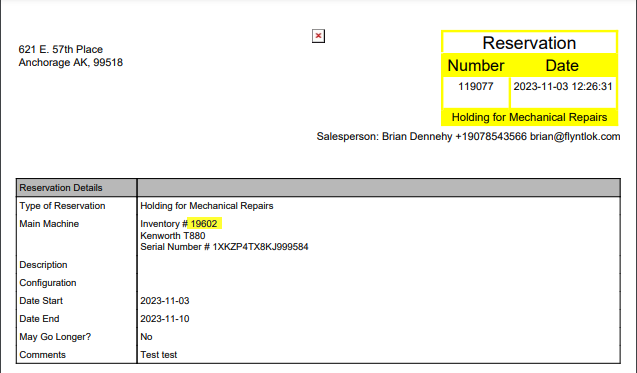
Task: Click the 'Kenworth T880' machine name
Action: pos(173,236)
